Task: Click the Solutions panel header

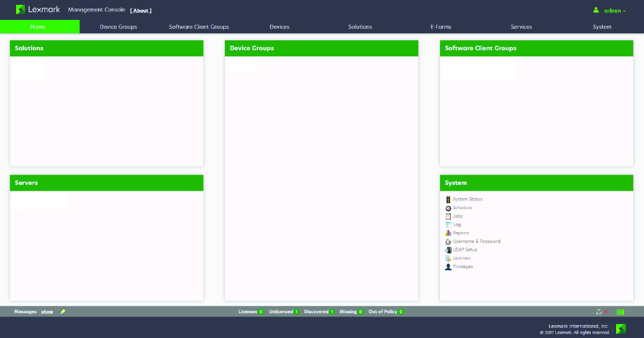Action: tap(107, 48)
